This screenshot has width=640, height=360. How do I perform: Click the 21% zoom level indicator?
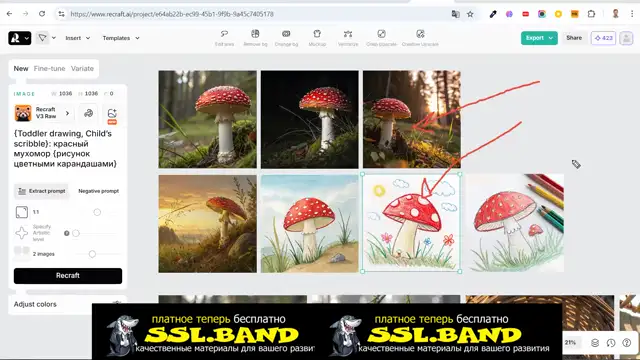tap(570, 342)
